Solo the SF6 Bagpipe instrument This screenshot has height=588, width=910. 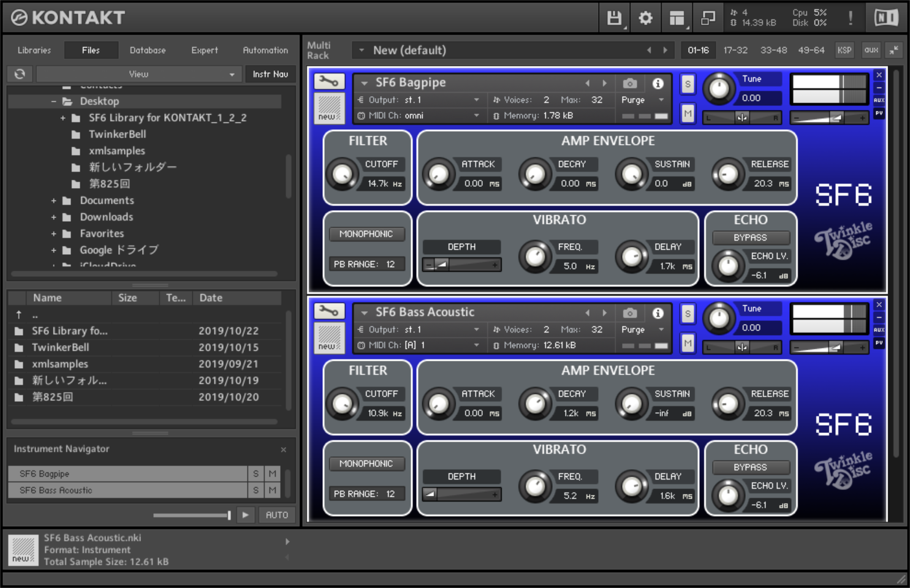pos(688,85)
